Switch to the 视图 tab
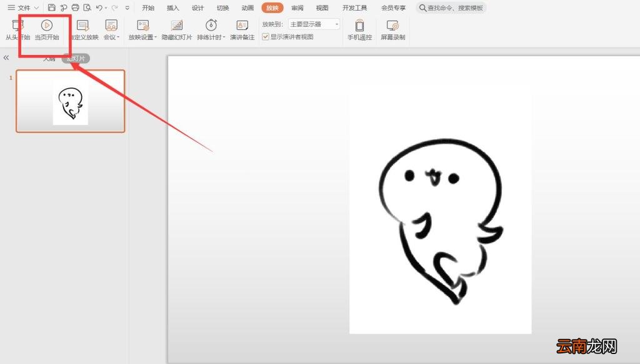Viewport: 640px width, 364px height. coord(322,7)
